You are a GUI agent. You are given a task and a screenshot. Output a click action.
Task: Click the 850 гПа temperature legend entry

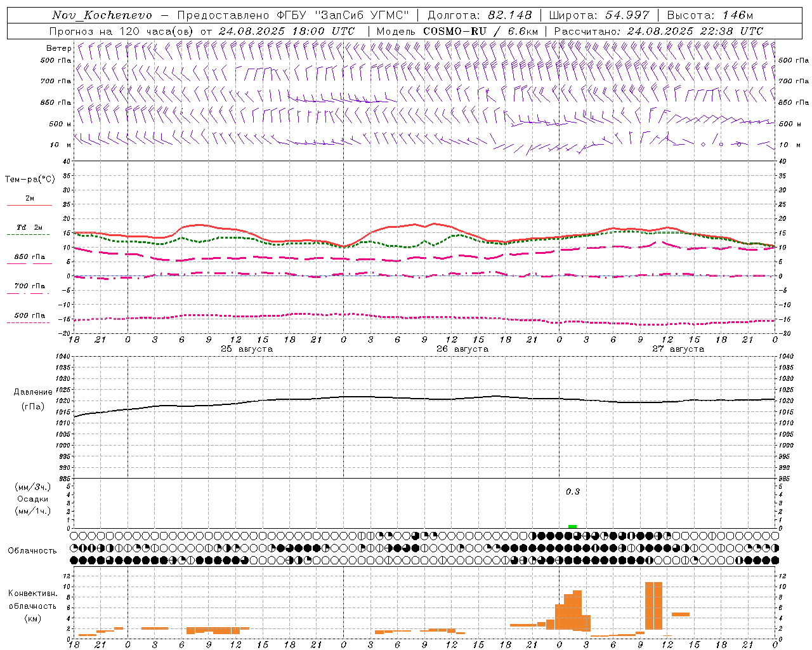click(29, 257)
